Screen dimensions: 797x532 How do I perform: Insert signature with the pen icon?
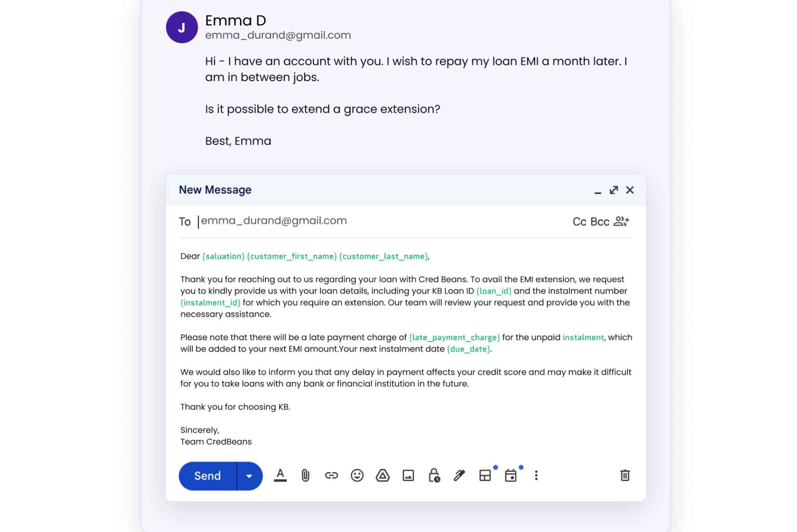pyautogui.click(x=459, y=475)
